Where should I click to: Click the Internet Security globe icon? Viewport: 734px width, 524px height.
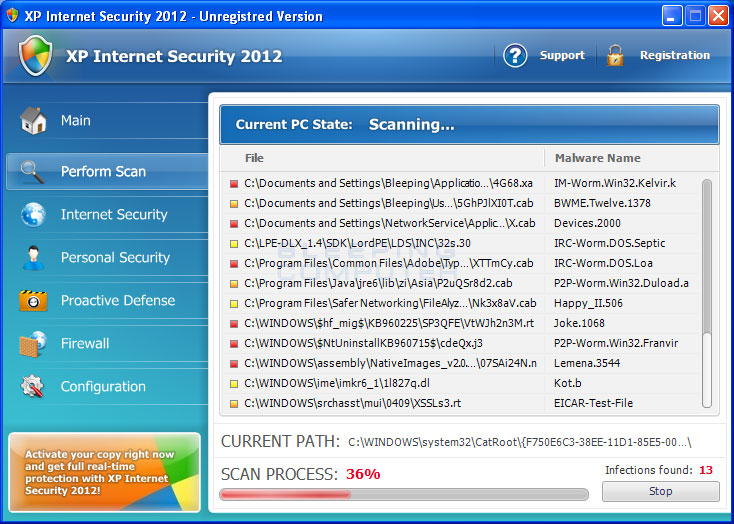click(x=33, y=214)
